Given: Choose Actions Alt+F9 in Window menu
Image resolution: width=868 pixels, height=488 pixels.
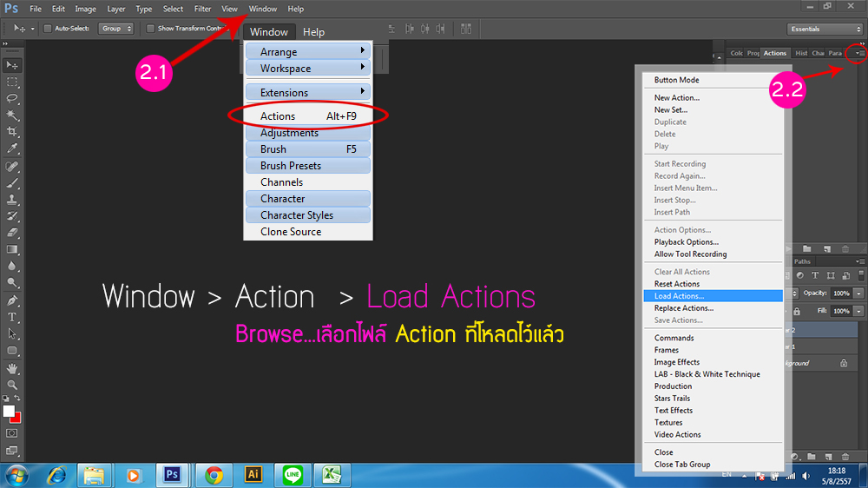Looking at the screenshot, I should pos(308,115).
